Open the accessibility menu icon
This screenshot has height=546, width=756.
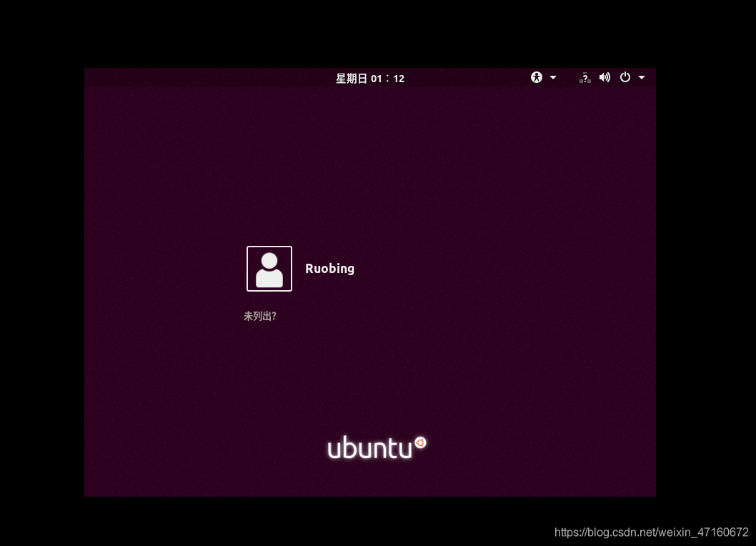point(536,77)
